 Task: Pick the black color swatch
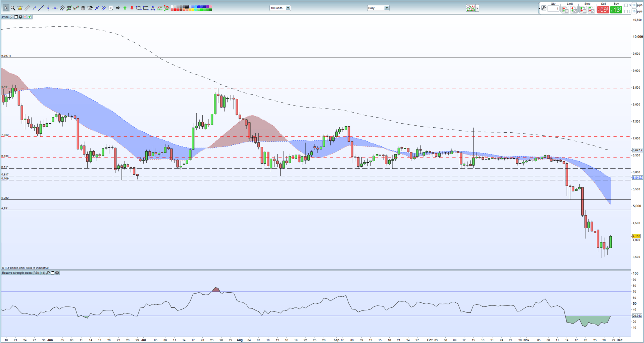[187, 6]
